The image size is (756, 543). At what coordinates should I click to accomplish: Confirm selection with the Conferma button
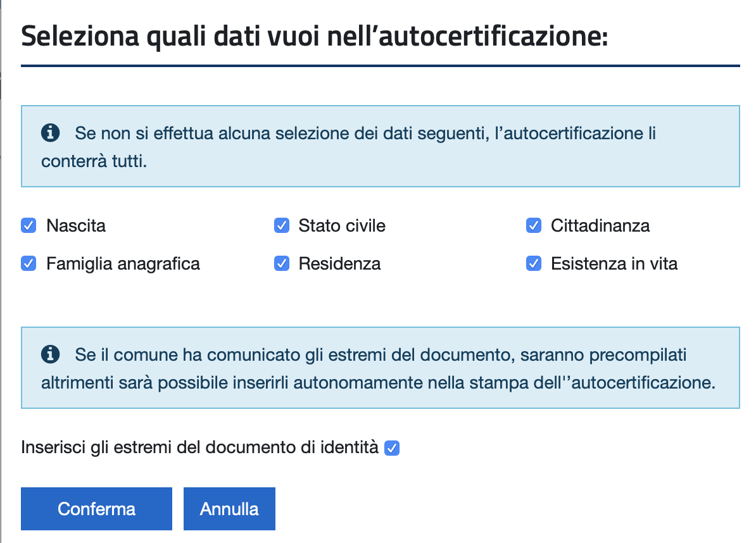coord(96,509)
